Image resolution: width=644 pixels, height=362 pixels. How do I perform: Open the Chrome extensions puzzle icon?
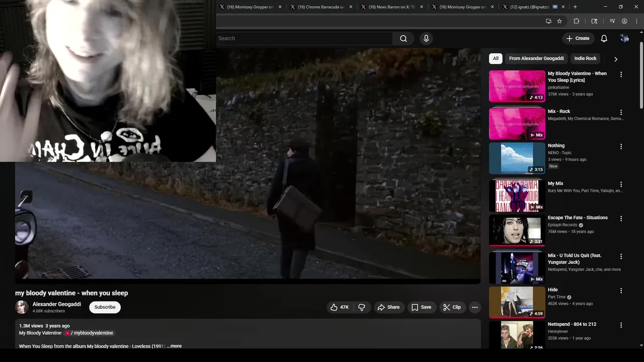coord(577,21)
